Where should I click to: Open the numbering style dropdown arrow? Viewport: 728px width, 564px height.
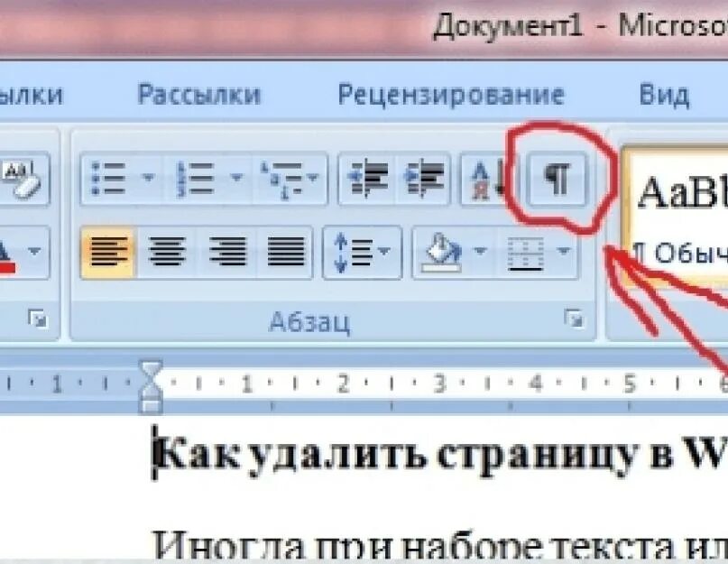[x=236, y=178]
